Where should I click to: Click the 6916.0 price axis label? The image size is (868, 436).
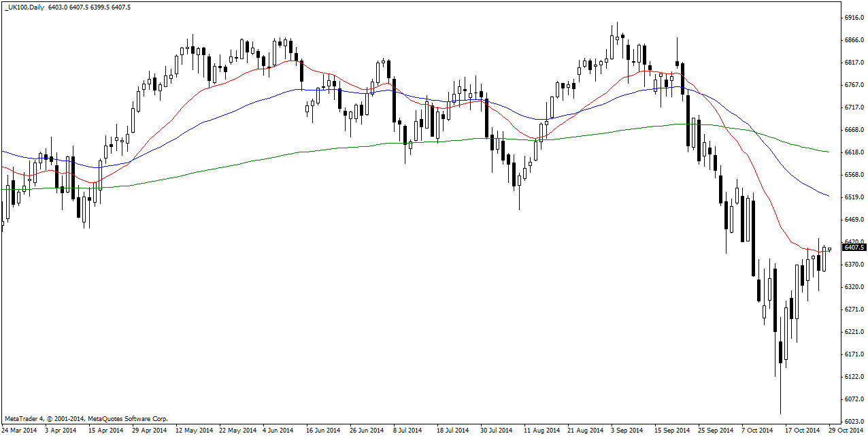point(854,18)
